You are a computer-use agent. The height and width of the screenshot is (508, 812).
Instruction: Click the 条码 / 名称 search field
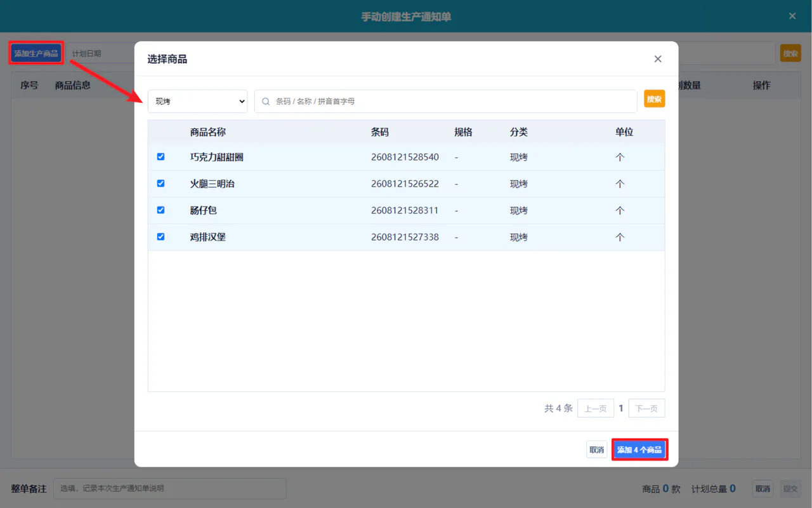pos(446,101)
